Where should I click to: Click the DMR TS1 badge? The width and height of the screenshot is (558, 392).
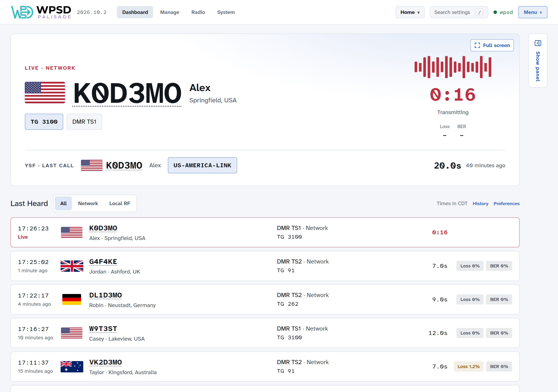point(84,122)
